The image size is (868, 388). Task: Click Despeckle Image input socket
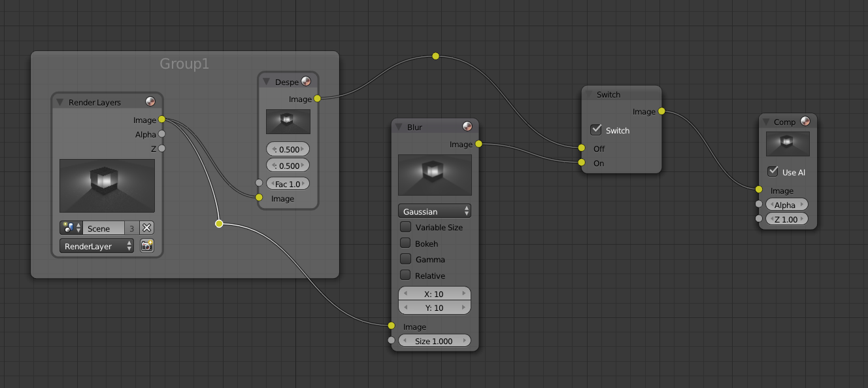tap(259, 198)
